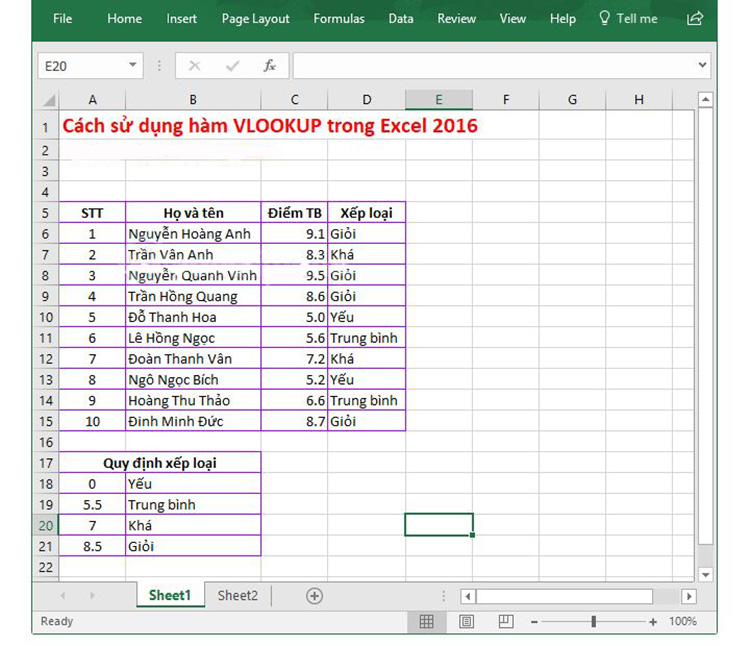
Task: Select the cell 'Đỗ Thanh Hoa'
Action: pos(193,318)
